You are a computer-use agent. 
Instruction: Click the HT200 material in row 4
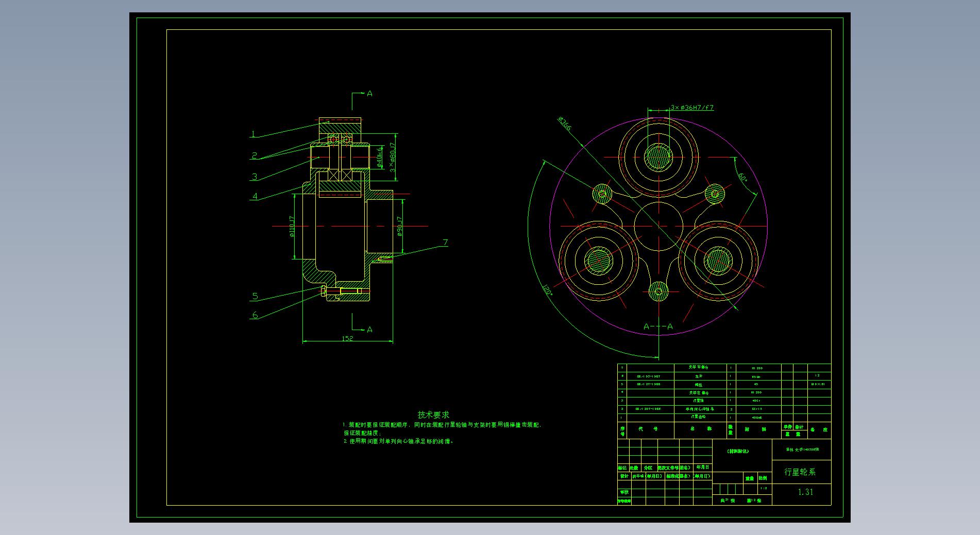[x=756, y=392]
